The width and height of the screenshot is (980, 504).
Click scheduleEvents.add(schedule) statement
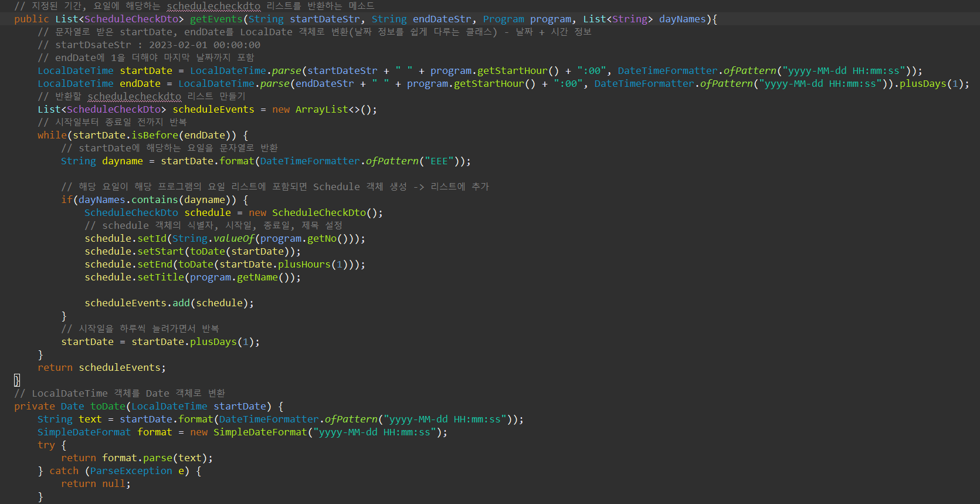click(169, 303)
